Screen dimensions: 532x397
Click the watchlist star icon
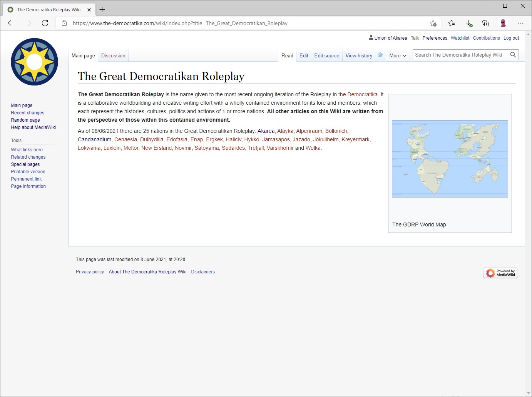(380, 55)
